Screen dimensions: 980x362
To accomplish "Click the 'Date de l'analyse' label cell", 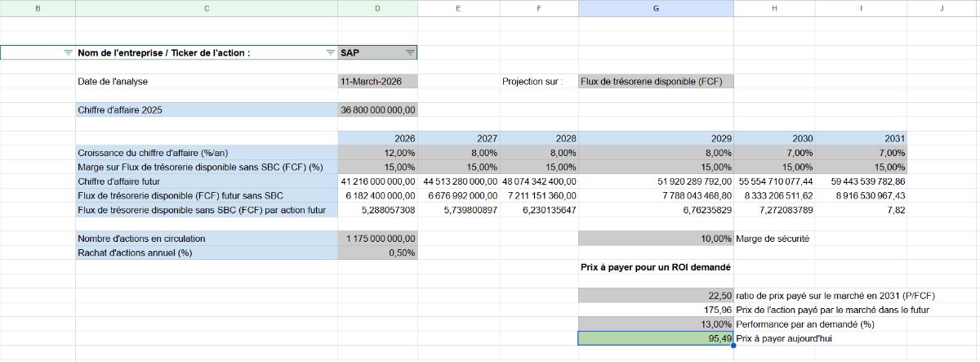I will pos(207,82).
